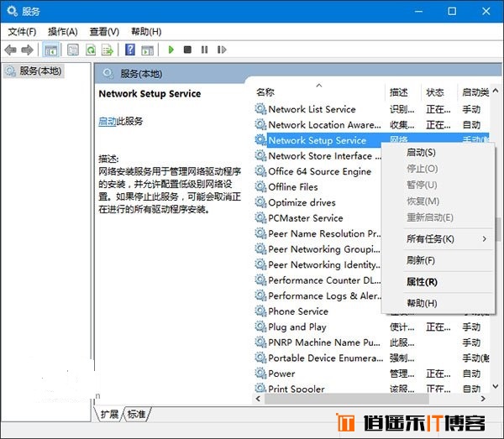Click the gear icon beside PCMaster Service
This screenshot has width=504, height=439.
260,218
